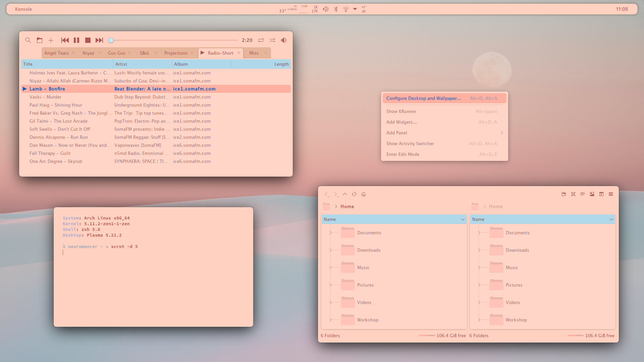Switch to the Angel Tears playlist tab
The width and height of the screenshot is (644, 362).
pyautogui.click(x=56, y=53)
